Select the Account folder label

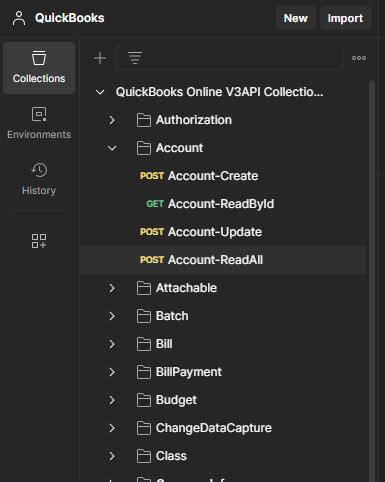[x=179, y=148]
